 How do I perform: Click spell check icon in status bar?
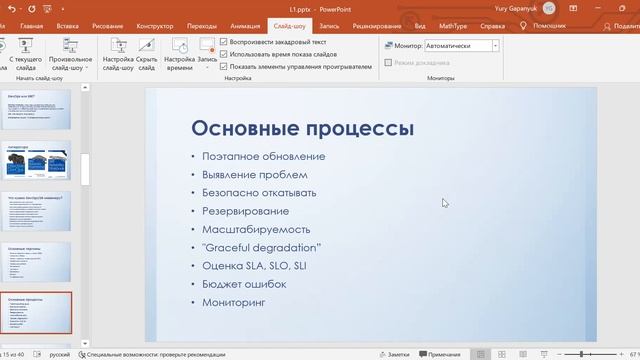click(37, 354)
